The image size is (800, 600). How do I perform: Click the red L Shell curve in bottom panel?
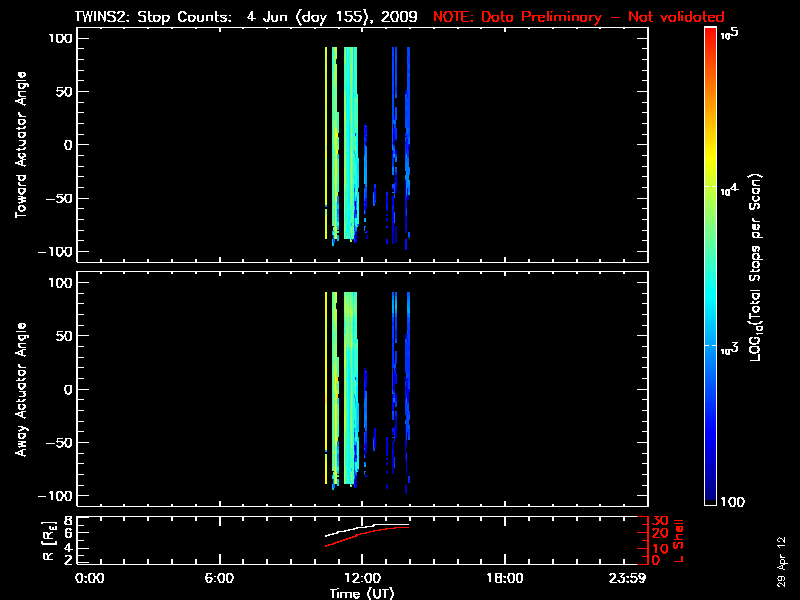350,537
